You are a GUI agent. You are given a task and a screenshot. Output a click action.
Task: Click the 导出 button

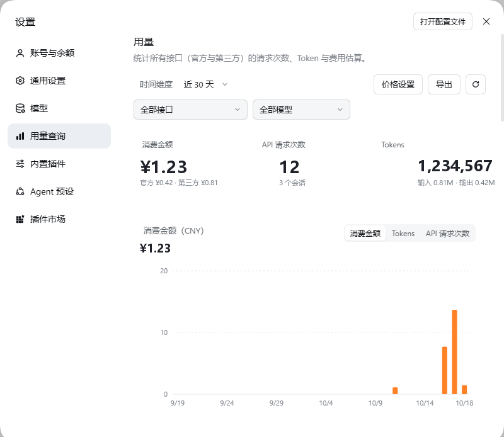click(444, 84)
